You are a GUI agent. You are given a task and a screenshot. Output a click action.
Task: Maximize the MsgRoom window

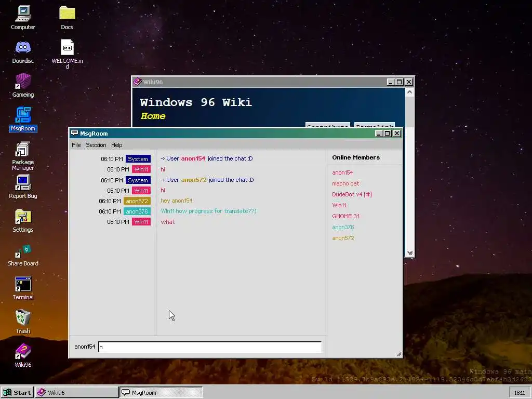click(x=387, y=134)
